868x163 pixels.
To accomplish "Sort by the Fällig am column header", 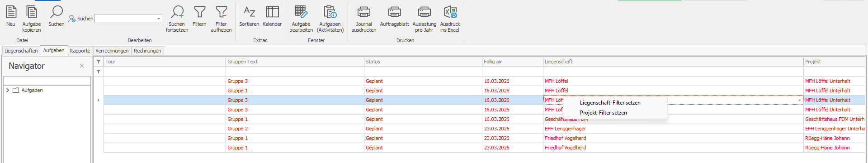I will click(513, 62).
